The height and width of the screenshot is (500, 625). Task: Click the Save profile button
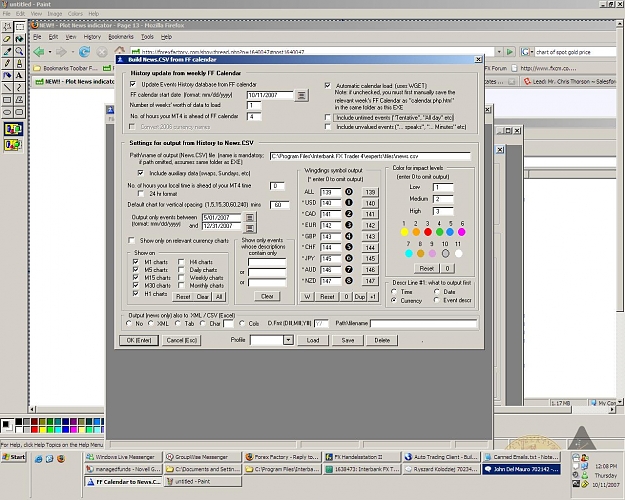pos(348,340)
